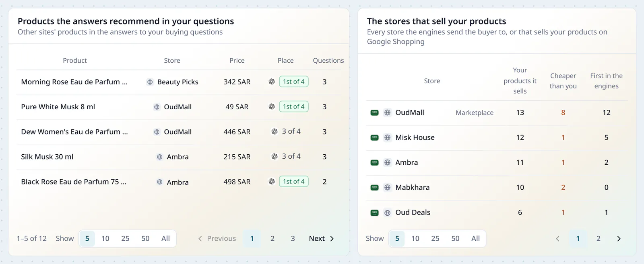Click the Mabkhara store name
644x264 pixels.
pos(413,187)
